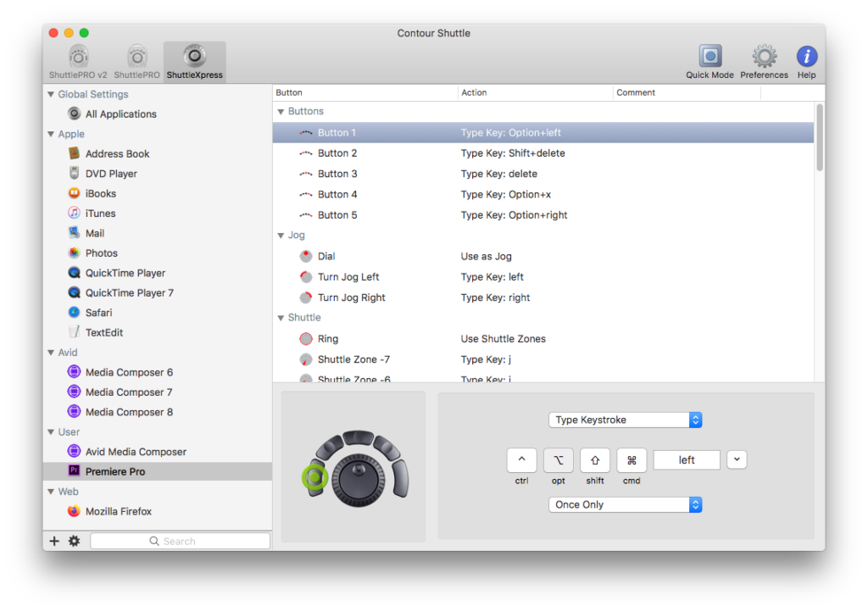The width and height of the screenshot is (868, 612).
Task: Click the button list vertical scrollbar
Action: coord(820,137)
